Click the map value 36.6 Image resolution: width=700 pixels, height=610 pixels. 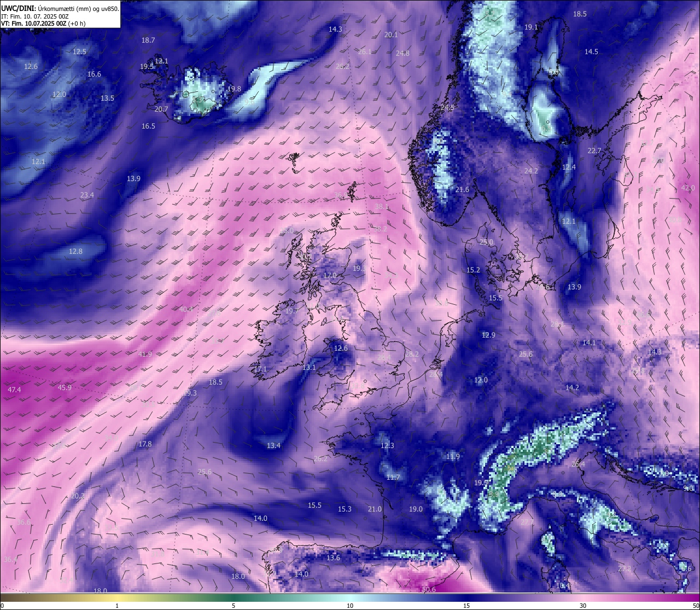(24, 522)
